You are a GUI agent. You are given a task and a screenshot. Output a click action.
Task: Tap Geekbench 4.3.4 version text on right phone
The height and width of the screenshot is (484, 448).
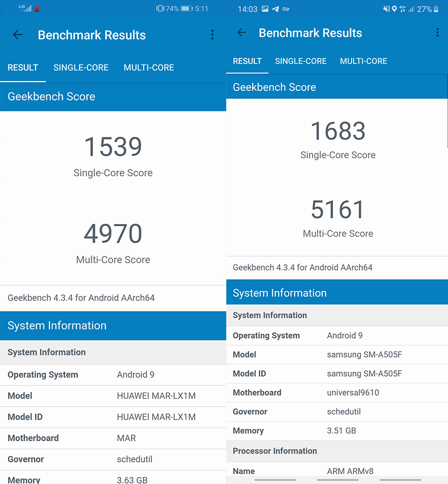[x=303, y=267]
